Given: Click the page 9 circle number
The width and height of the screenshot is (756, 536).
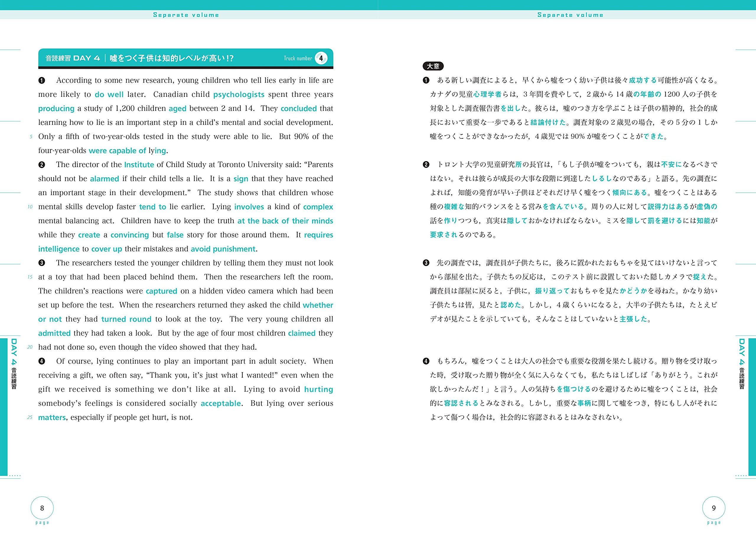Looking at the screenshot, I should (x=713, y=508).
